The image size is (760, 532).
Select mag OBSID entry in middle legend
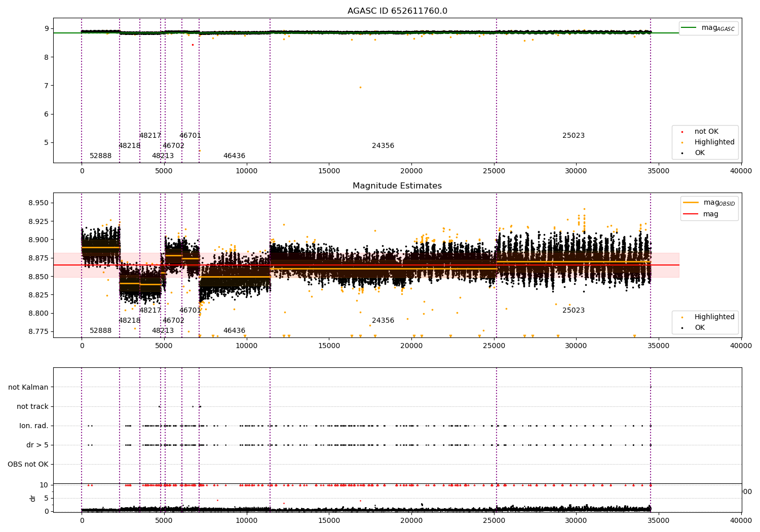(708, 203)
